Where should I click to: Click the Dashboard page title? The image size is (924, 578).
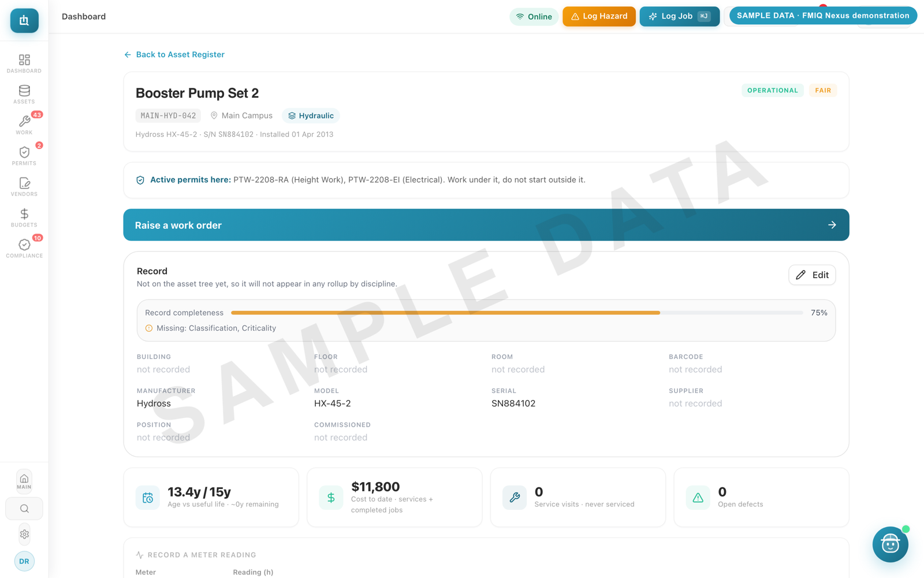84,16
